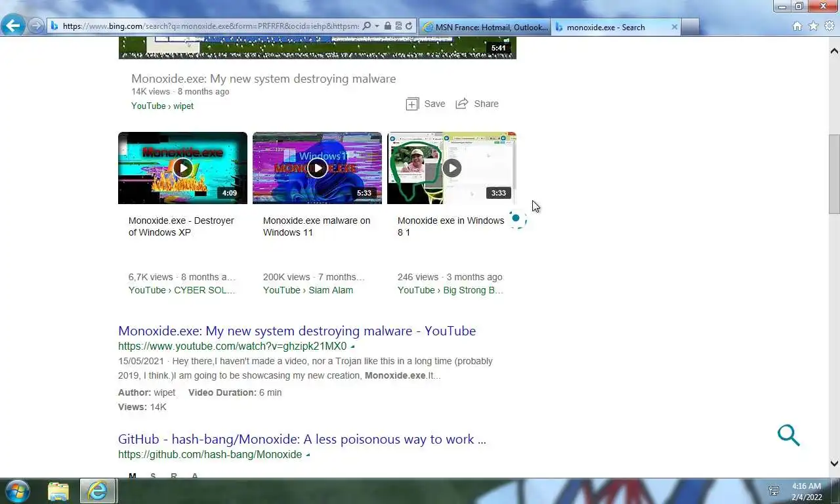Click the compatibility view icon in address bar
840x504 pixels.
pos(398,26)
